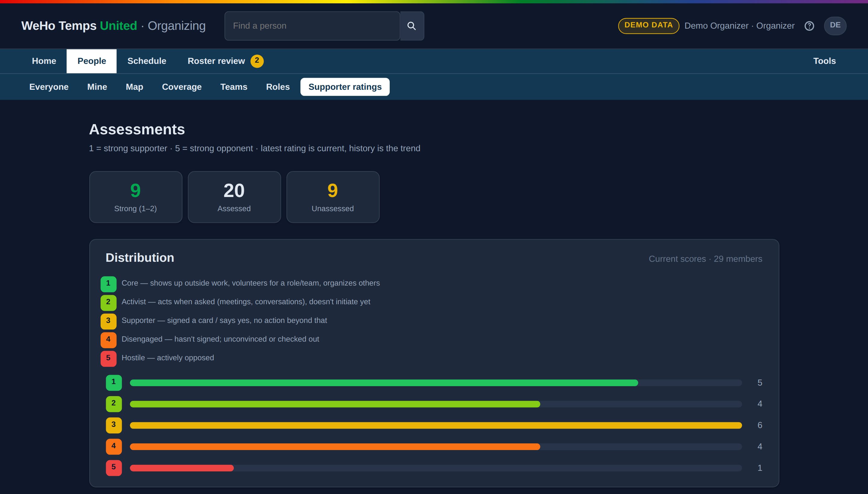This screenshot has width=868, height=494.
Task: Click the DEMO DATA badge
Action: click(x=648, y=26)
